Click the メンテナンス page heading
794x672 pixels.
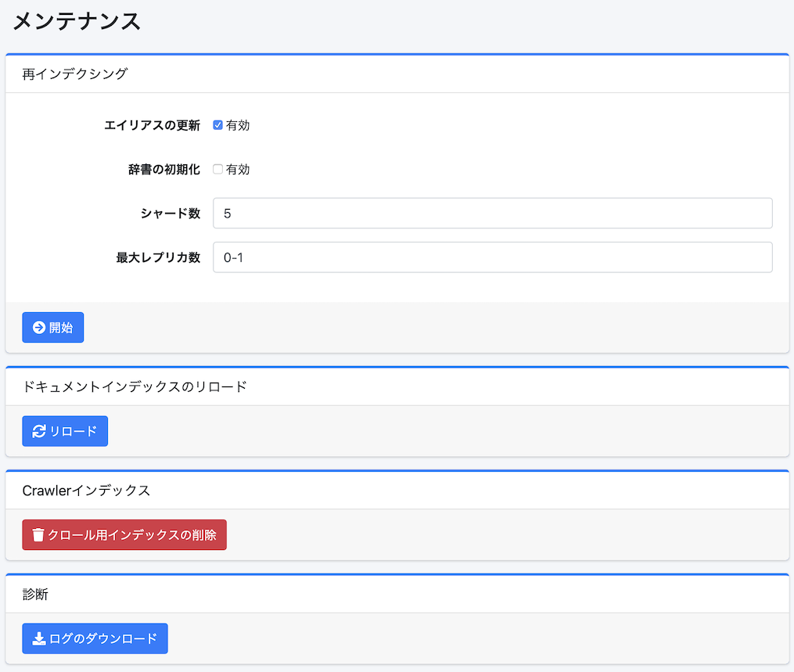[77, 21]
